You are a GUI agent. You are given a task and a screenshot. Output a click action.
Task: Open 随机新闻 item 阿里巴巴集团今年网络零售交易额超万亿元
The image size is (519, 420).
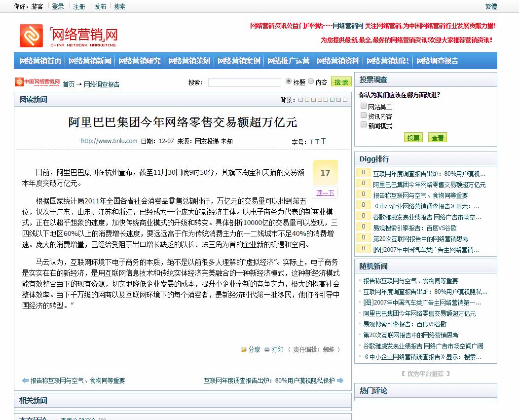(419, 313)
